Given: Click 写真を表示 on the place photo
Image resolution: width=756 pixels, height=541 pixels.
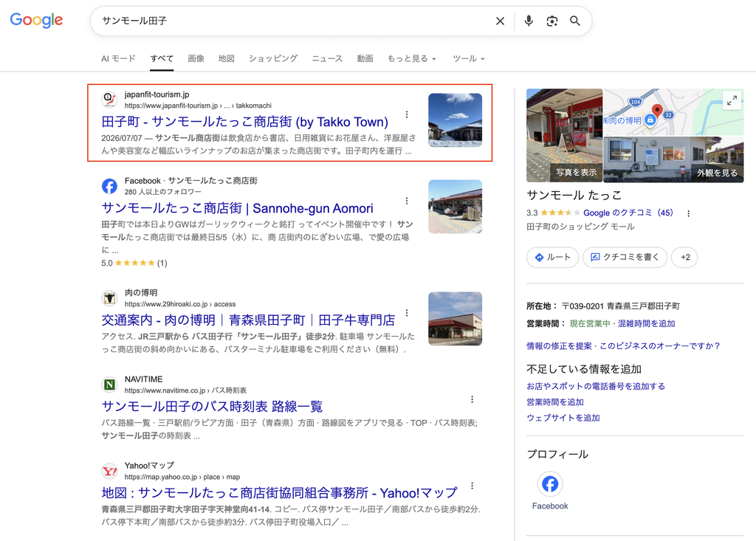Looking at the screenshot, I should coord(576,172).
